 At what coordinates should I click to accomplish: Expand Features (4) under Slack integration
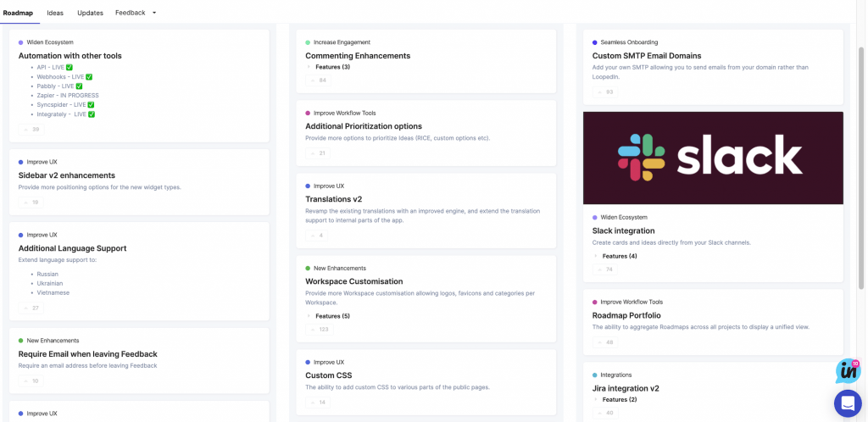(615, 256)
